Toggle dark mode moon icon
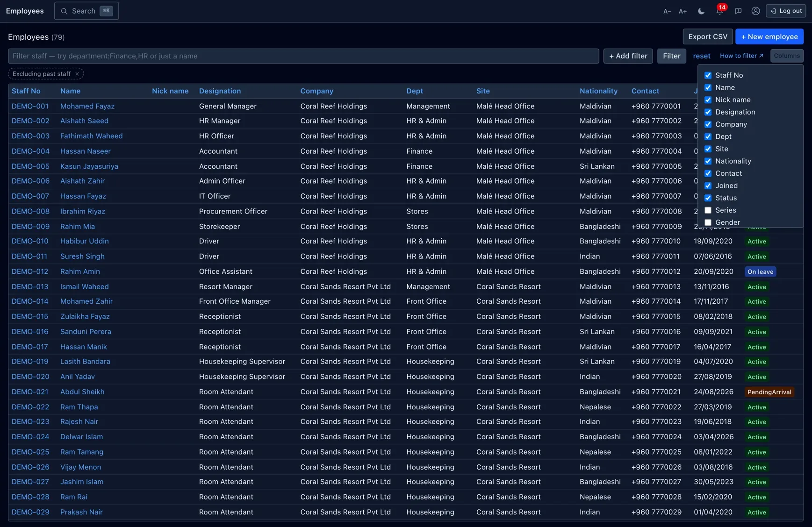 (x=701, y=11)
